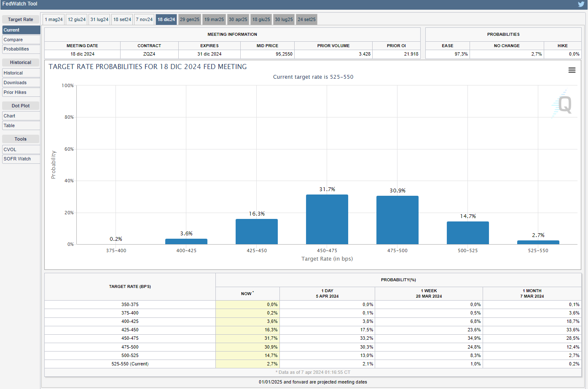The image size is (588, 389).
Task: Click the Current sidebar item
Action: pyautogui.click(x=21, y=30)
